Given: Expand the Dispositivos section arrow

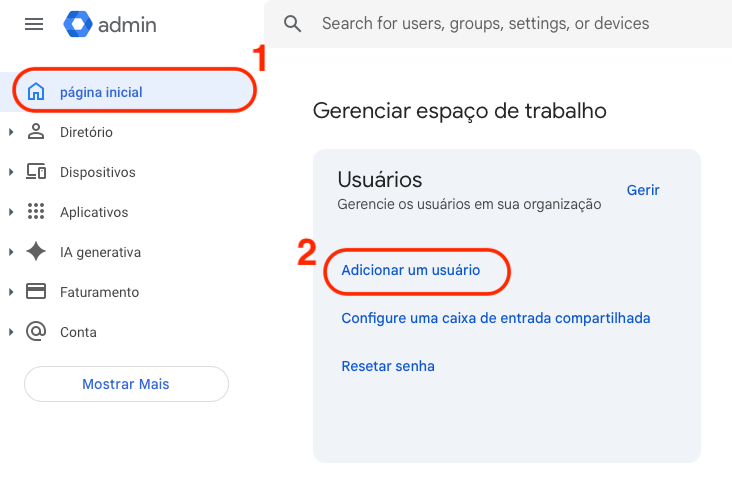Looking at the screenshot, I should tap(11, 172).
